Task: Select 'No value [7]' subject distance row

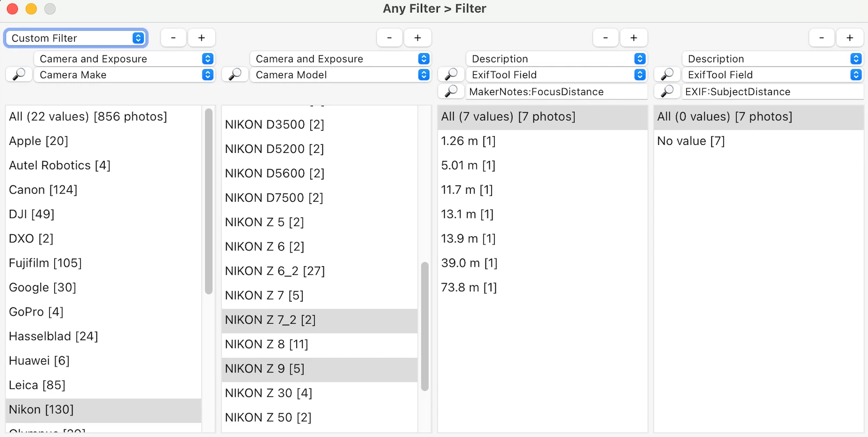Action: pos(758,141)
